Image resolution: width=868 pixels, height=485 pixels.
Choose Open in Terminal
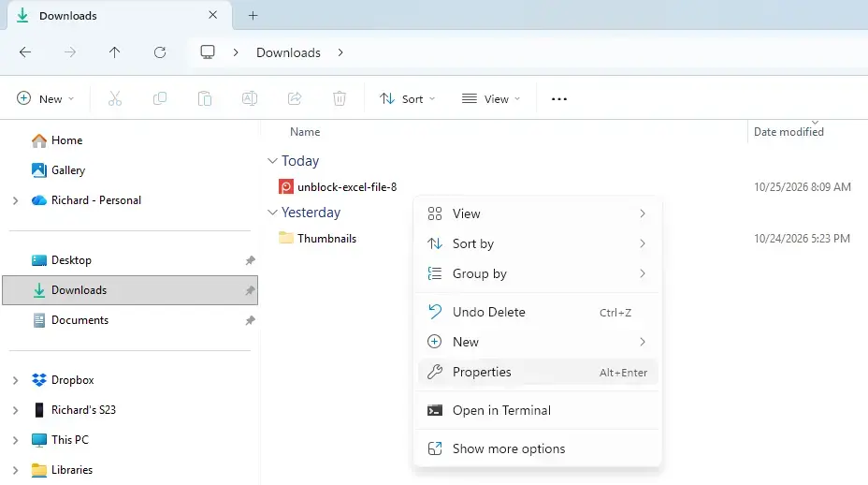coord(537,410)
